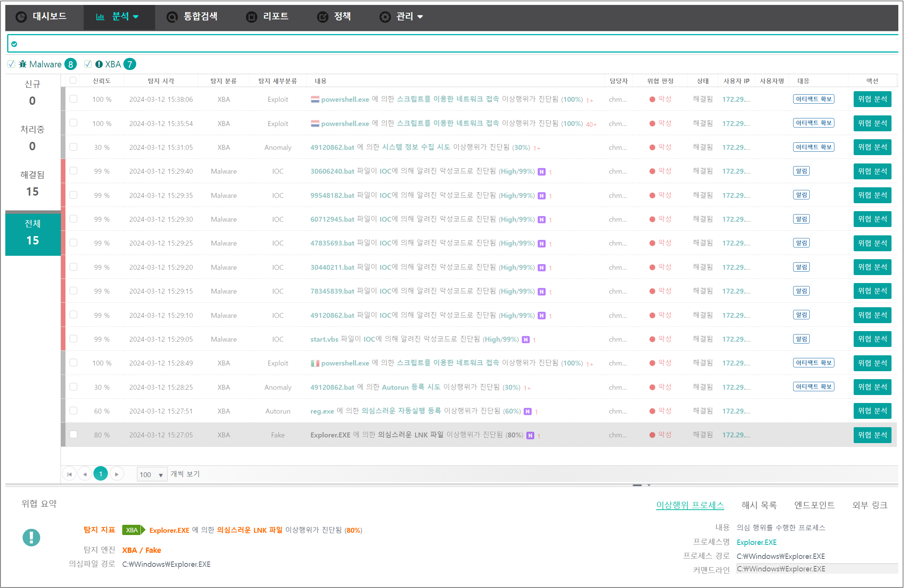Filter by 신규 status count
Image resolution: width=904 pixels, height=588 pixels.
(32, 93)
